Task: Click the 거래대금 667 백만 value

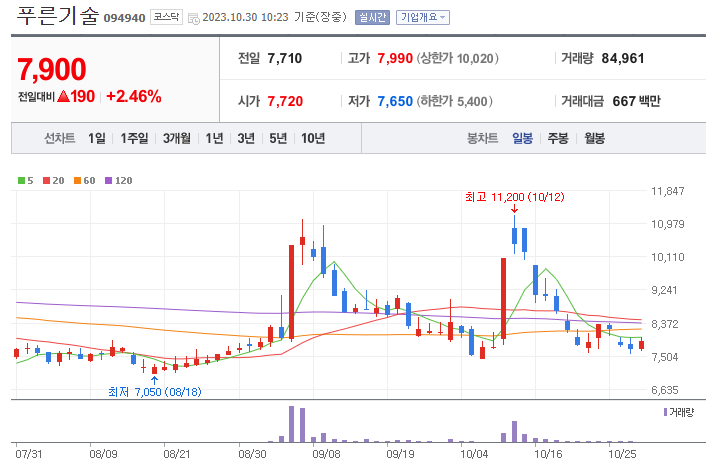Action: [x=636, y=101]
